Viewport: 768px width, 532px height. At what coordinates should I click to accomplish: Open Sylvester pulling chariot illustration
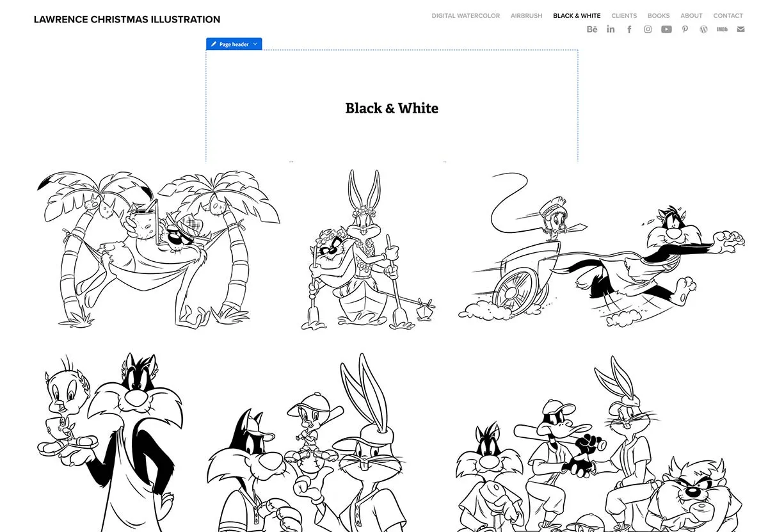coord(601,248)
